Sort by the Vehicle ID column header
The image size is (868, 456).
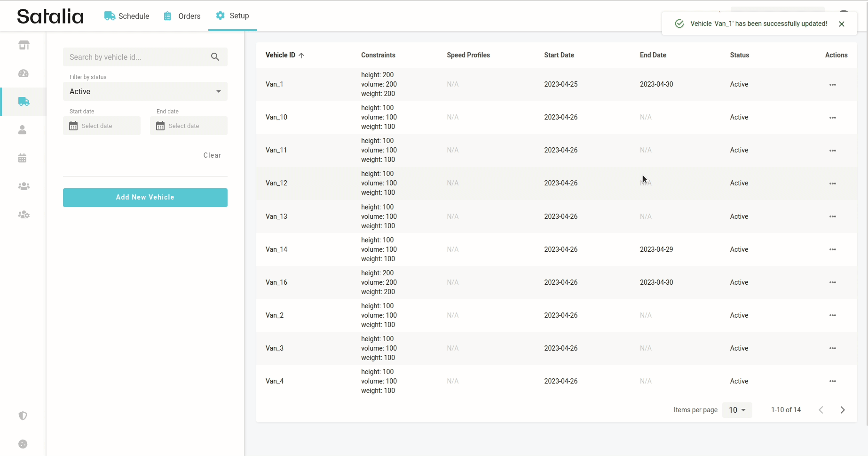pos(281,55)
